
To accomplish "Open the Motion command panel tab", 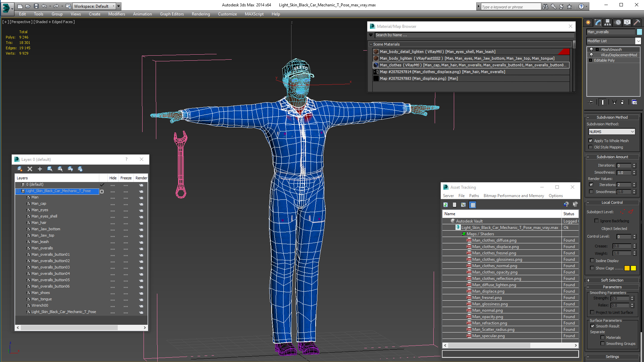I will pos(618,22).
